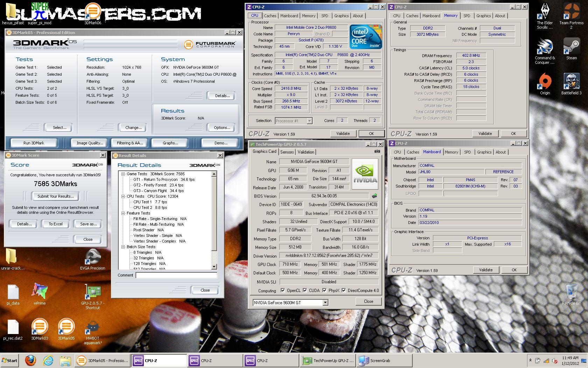
Task: Switch to Caches tab in CPU-Z CPU window
Action: pos(270,16)
